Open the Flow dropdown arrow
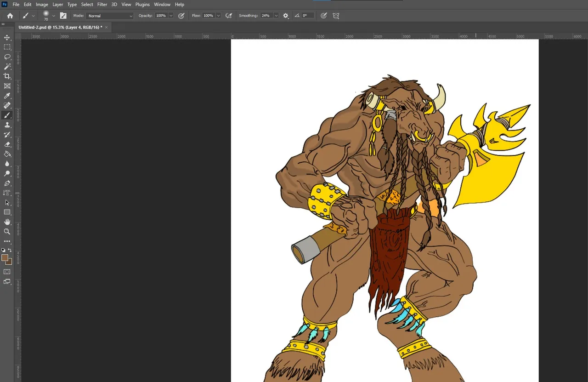Viewport: 588px width, 382px height. pos(218,16)
